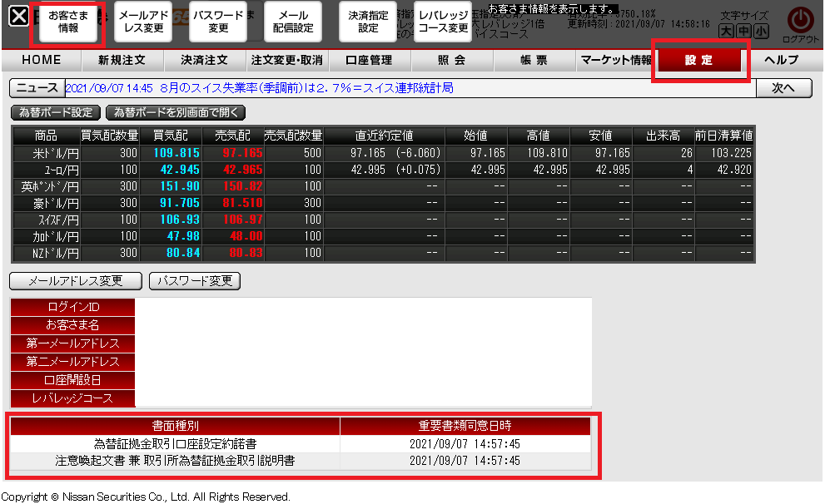
Task: Open the 新規注文 tab
Action: coord(122,60)
